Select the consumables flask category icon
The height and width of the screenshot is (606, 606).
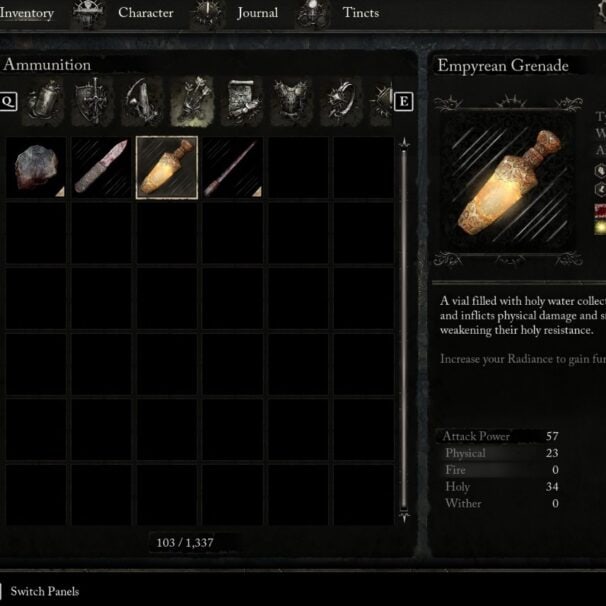[43, 102]
